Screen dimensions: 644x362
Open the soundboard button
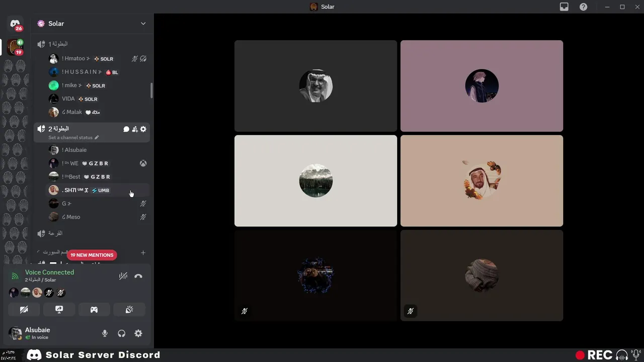[129, 309]
